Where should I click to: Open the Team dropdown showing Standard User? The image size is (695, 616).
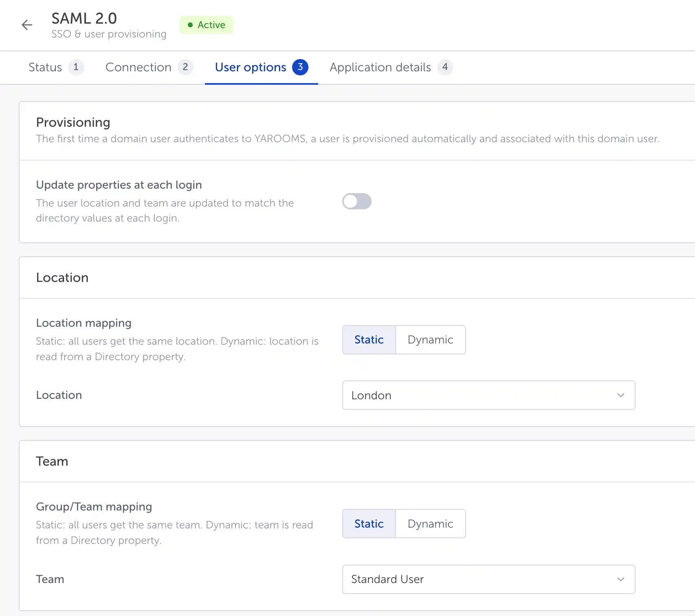489,579
